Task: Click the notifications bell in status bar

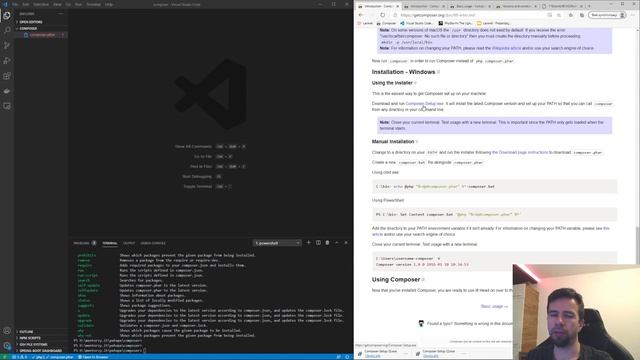Action: click(x=347, y=357)
